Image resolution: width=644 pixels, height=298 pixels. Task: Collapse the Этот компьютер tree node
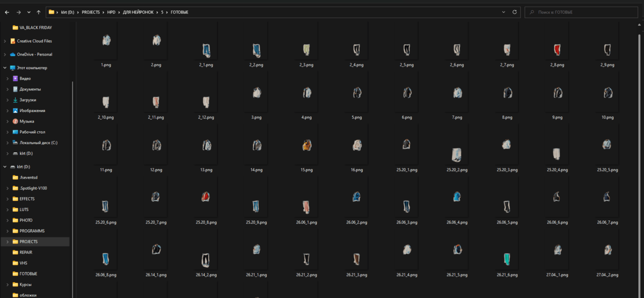point(5,68)
